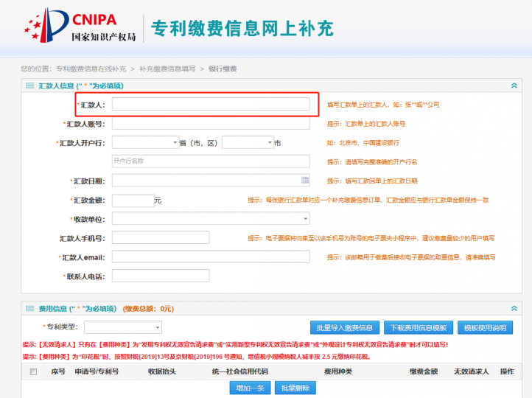532x398 pixels.
Task: Click 批量导入缴费信息 button
Action: click(x=345, y=328)
